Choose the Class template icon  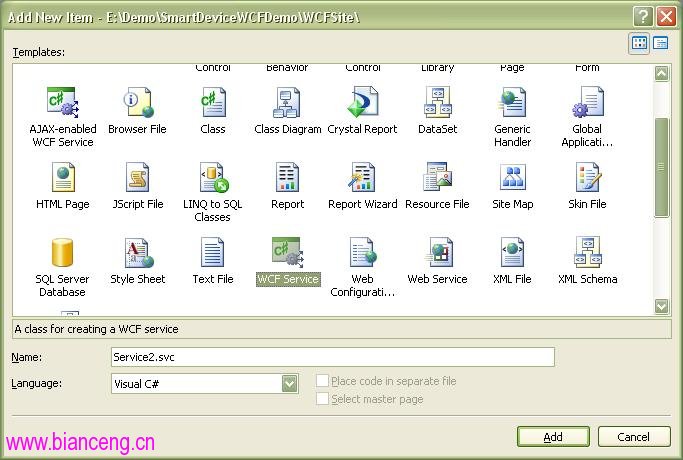click(x=213, y=102)
